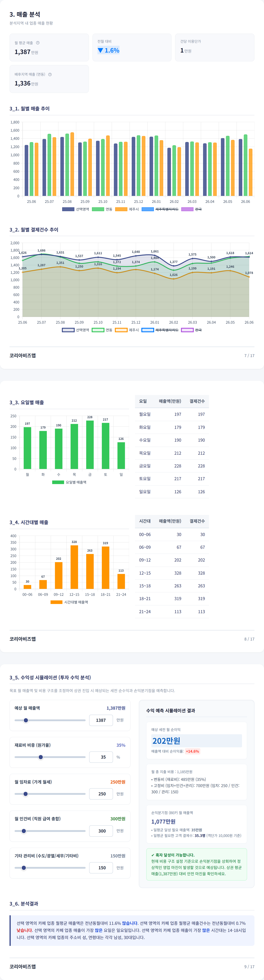264x980 pixels.
Task: Toggle 제주시 legend in 월별 결제건수 추이 chart
Action: pyautogui.click(x=127, y=330)
